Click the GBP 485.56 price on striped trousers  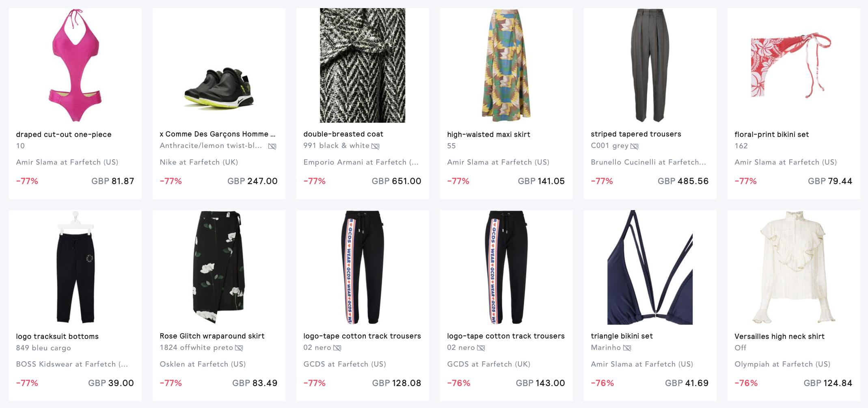pyautogui.click(x=683, y=181)
